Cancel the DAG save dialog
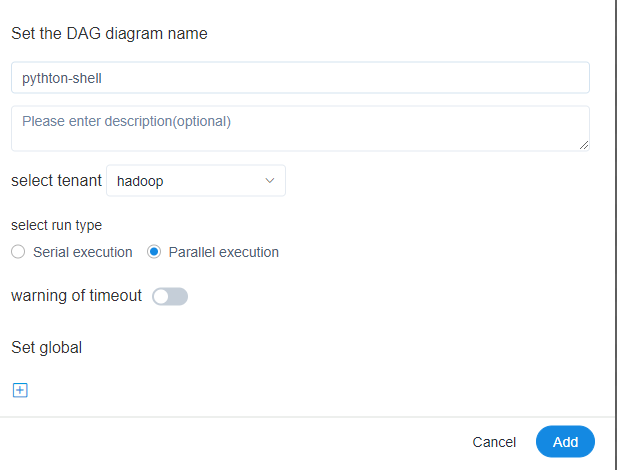Viewport: 617px width, 470px height. click(494, 442)
